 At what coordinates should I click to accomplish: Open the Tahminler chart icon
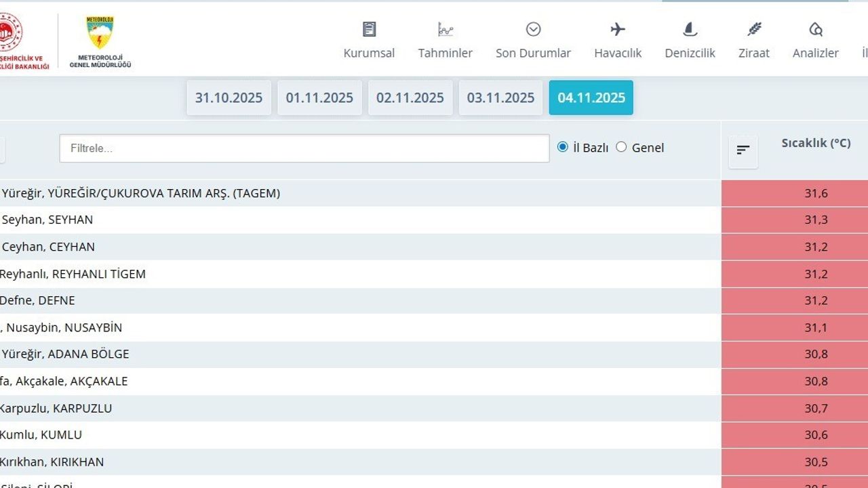(x=445, y=29)
